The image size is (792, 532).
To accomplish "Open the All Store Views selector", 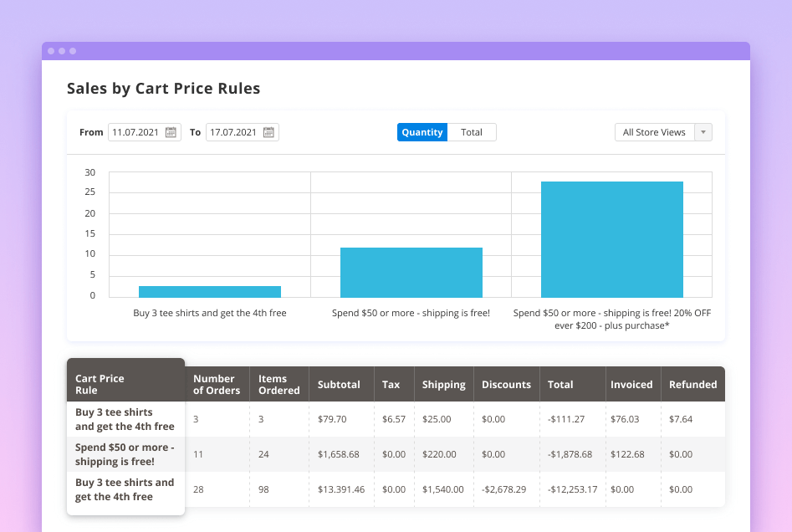I will (x=654, y=132).
